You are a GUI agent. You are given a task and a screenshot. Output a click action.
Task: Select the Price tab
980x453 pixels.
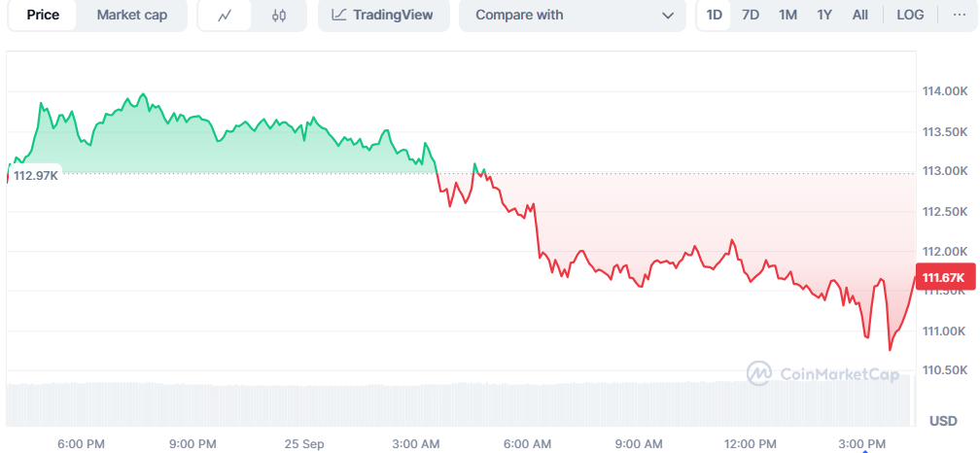point(42,16)
